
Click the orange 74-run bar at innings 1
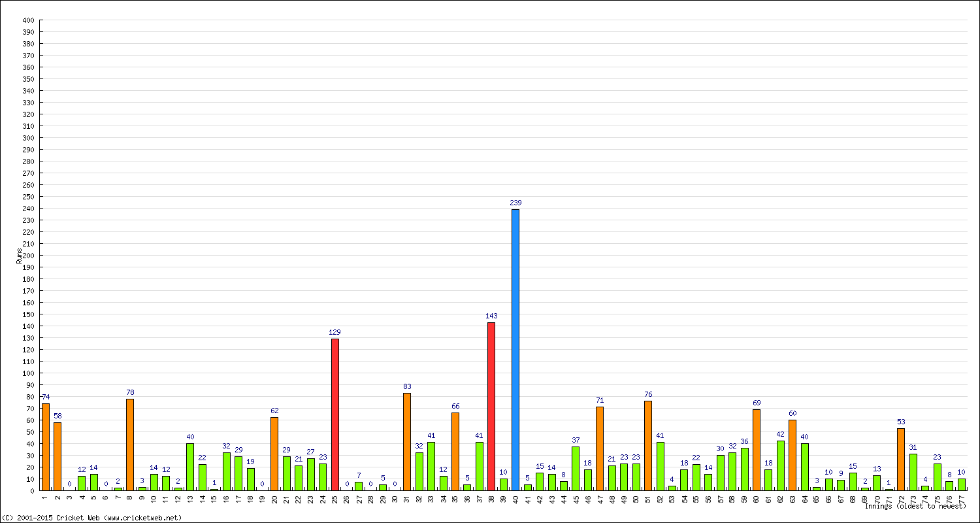pyautogui.click(x=46, y=447)
